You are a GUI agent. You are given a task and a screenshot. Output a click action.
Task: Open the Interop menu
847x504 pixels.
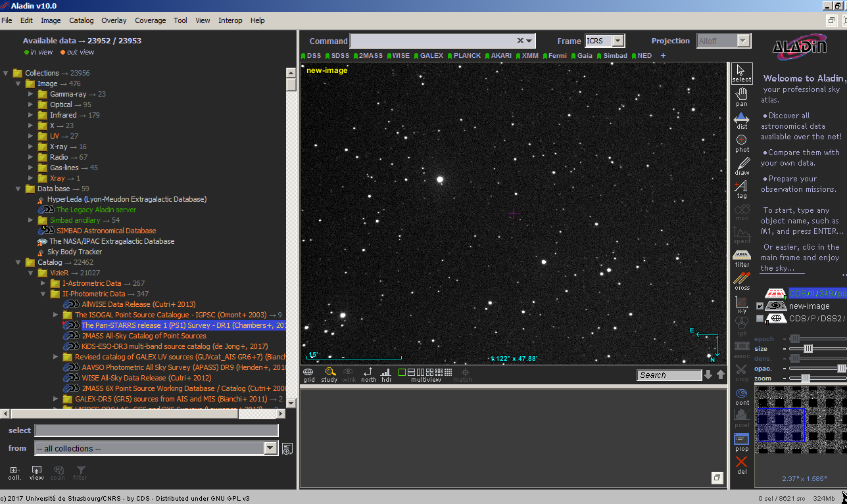pos(230,20)
